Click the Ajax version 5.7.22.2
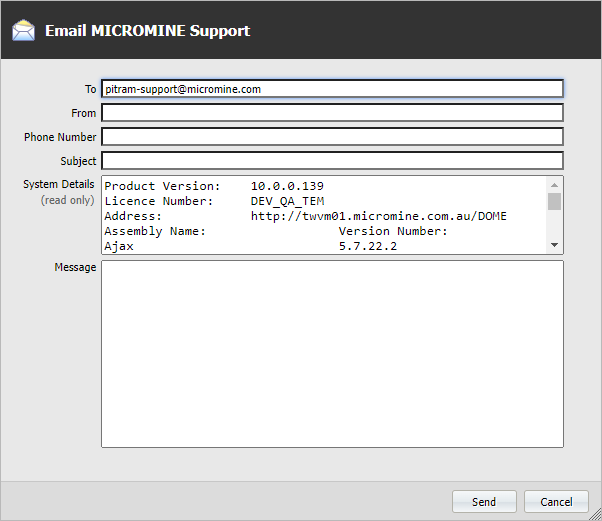 [x=368, y=246]
